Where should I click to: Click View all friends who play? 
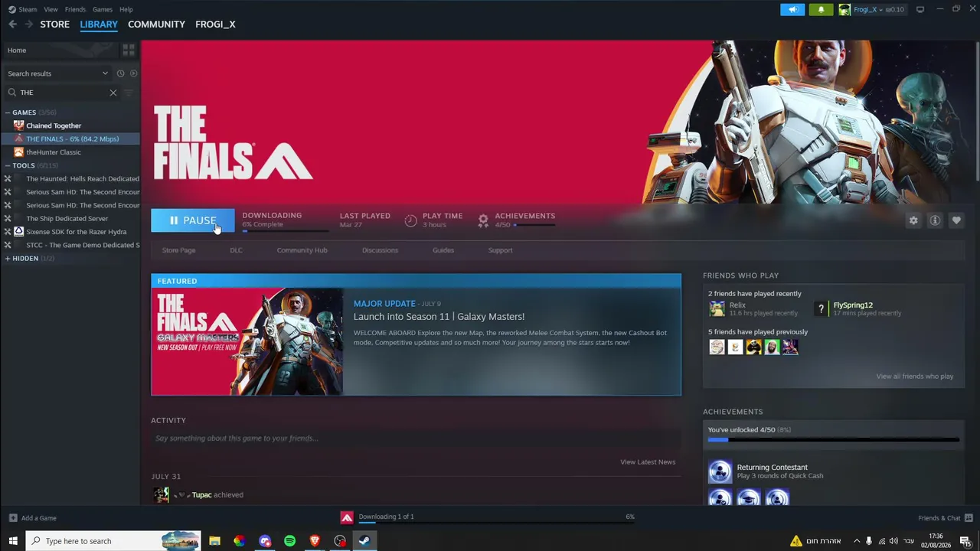click(x=915, y=377)
